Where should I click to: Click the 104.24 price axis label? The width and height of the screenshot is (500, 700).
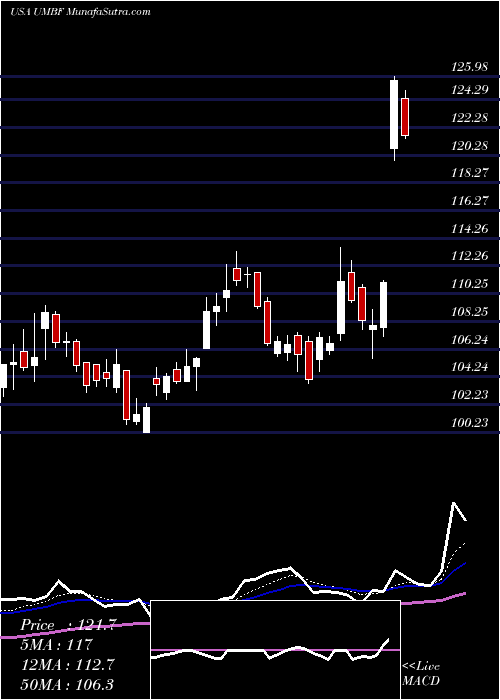(470, 367)
